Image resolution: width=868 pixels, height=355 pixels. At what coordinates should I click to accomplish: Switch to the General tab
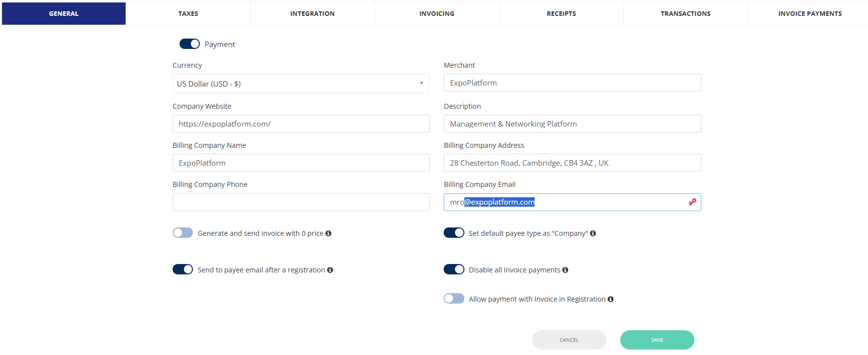[x=64, y=13]
